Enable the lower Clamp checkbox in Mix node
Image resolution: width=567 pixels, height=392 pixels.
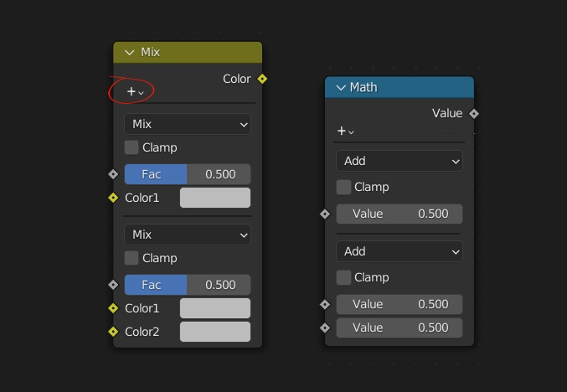click(131, 258)
